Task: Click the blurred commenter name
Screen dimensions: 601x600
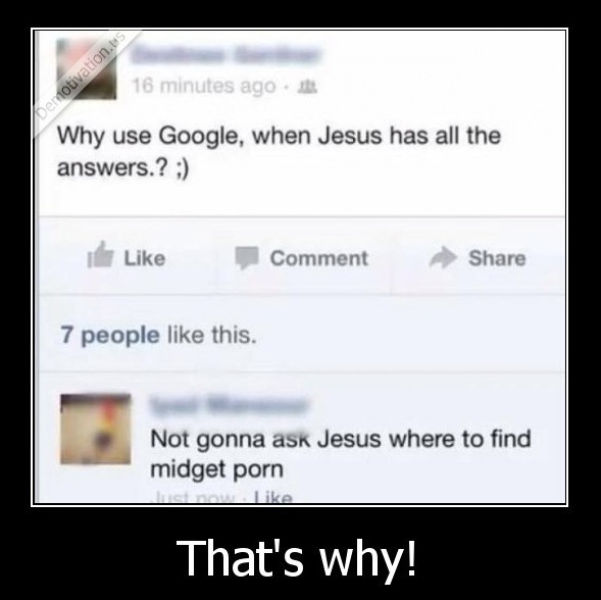Action: [x=229, y=406]
